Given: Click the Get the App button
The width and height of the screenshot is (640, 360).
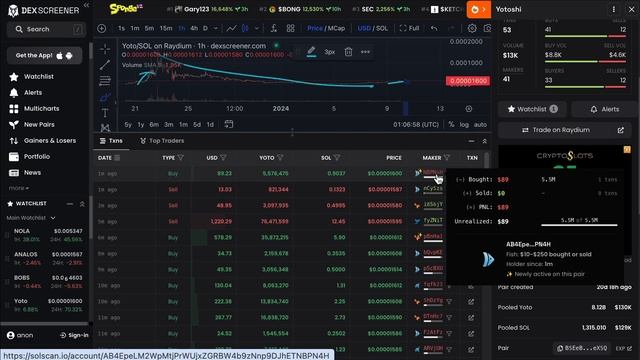Looking at the screenshot, I should click(44, 56).
